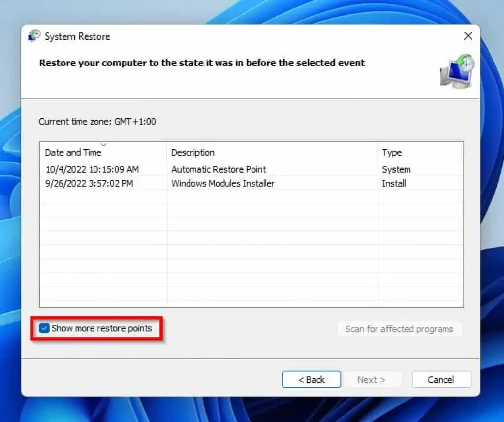
Task: Click the Date and Time column header
Action: point(74,153)
